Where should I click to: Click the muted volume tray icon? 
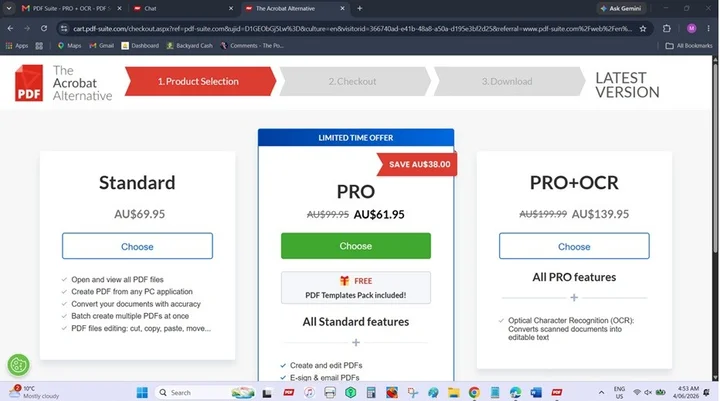(648, 392)
